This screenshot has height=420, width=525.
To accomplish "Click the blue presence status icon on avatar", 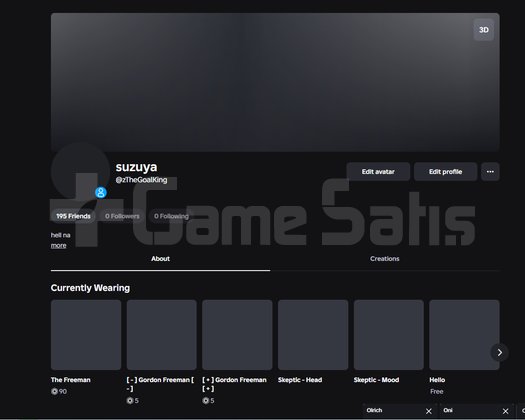I will (101, 193).
